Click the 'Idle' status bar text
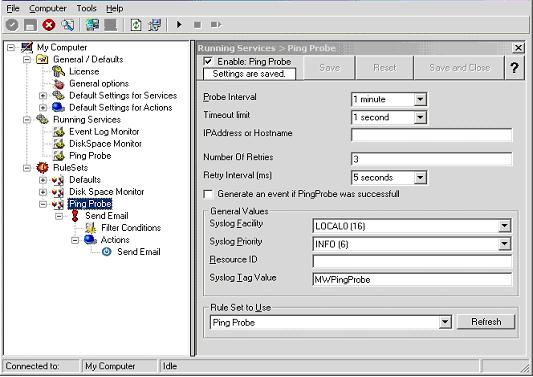 point(170,366)
